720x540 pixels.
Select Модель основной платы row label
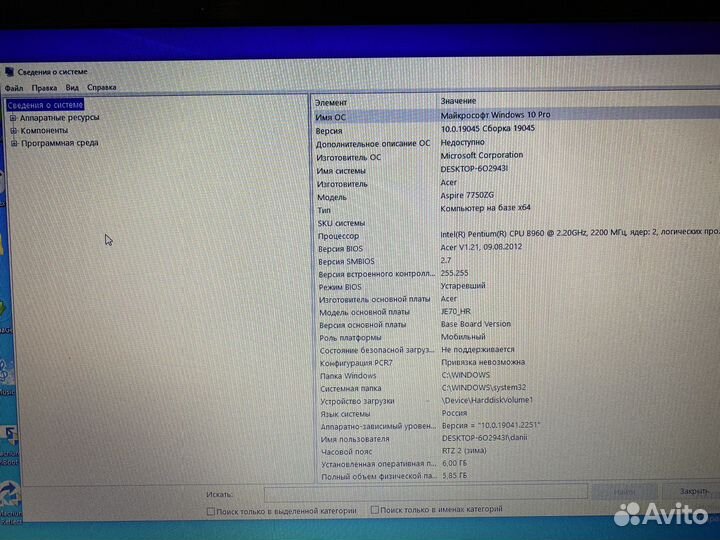365,312
